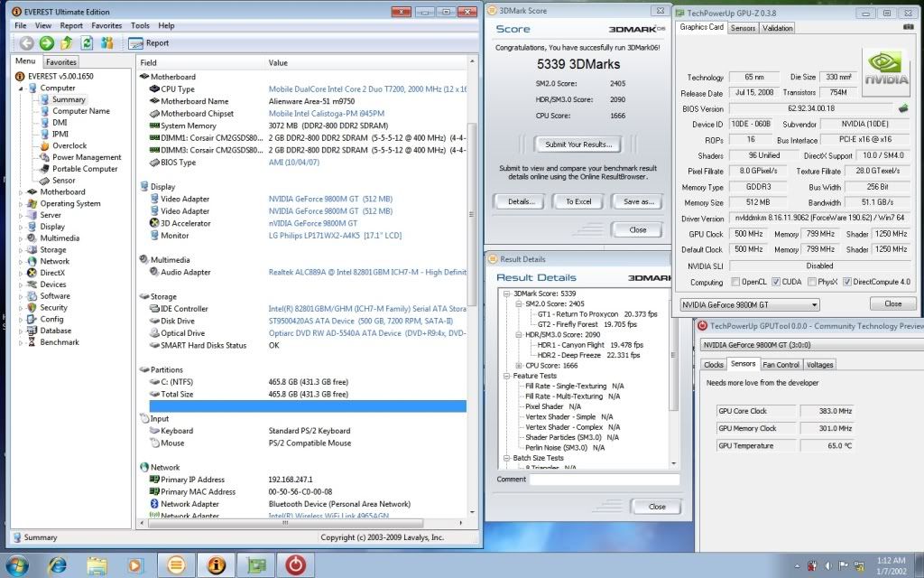
Task: Click the NVIDIA logo in GPU-Z
Action: pos(886,72)
